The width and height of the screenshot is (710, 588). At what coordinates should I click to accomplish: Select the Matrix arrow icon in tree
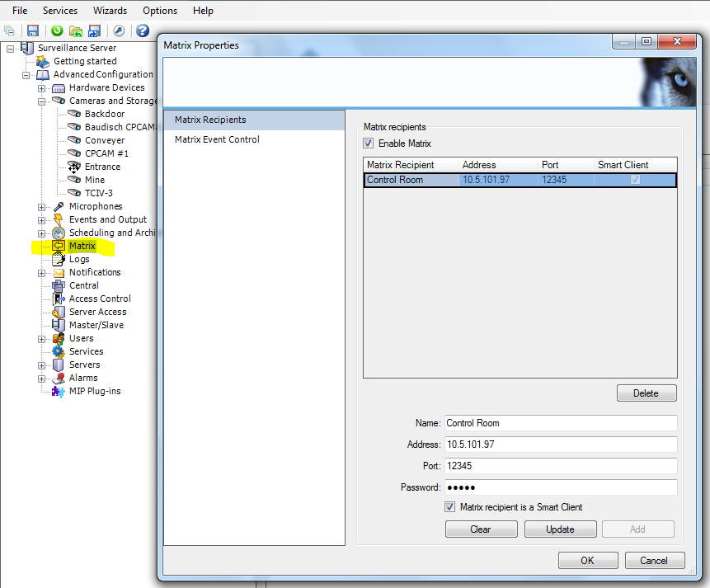click(x=59, y=246)
